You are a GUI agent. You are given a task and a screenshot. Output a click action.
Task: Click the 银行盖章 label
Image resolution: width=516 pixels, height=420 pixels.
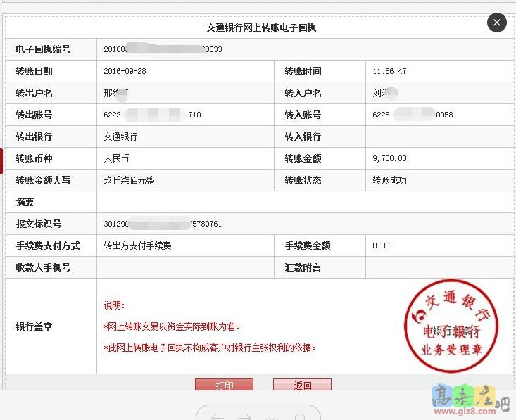point(34,326)
